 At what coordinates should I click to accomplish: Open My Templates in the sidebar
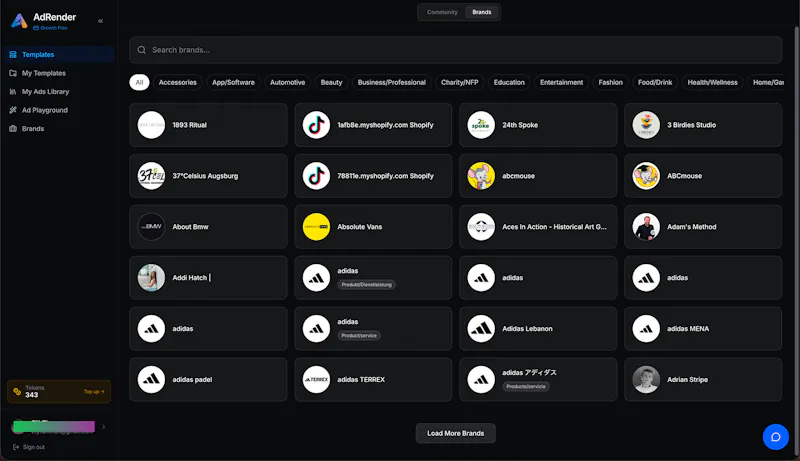(57, 73)
